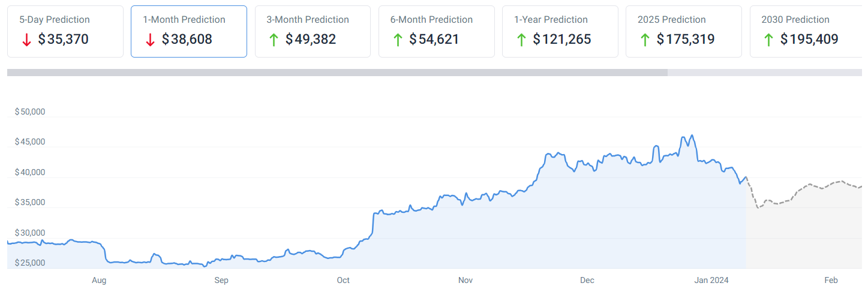
Task: Switch to the 6-Month Prediction card
Action: click(436, 31)
